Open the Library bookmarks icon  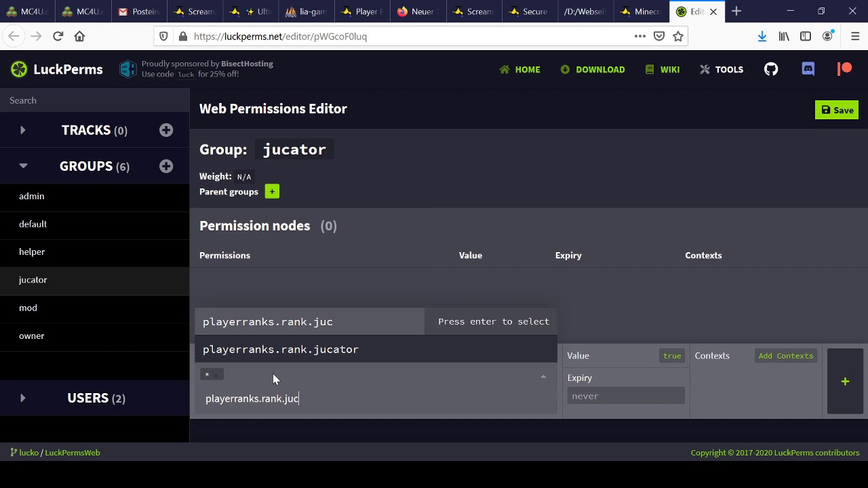[x=784, y=36]
